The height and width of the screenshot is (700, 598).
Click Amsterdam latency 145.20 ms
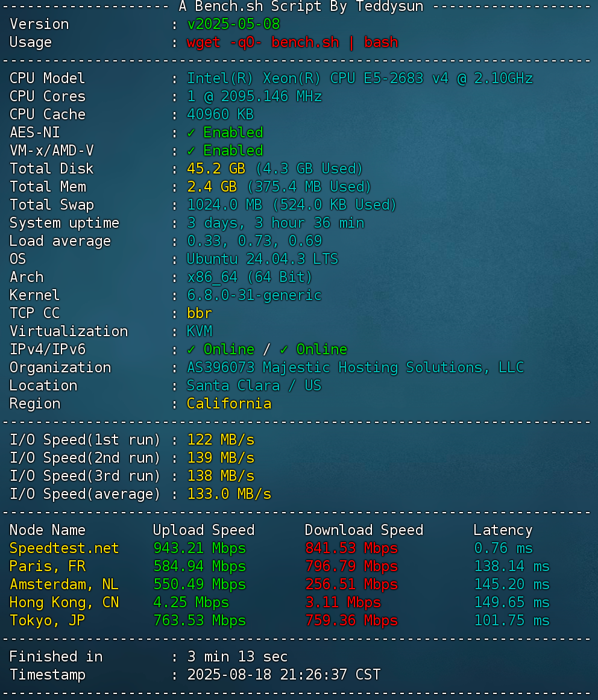coord(512,584)
